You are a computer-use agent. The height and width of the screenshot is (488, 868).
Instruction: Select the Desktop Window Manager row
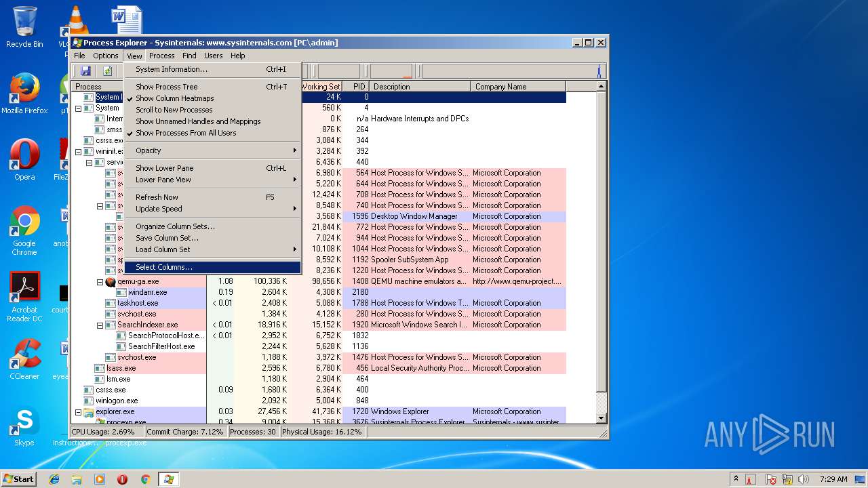[319, 216]
